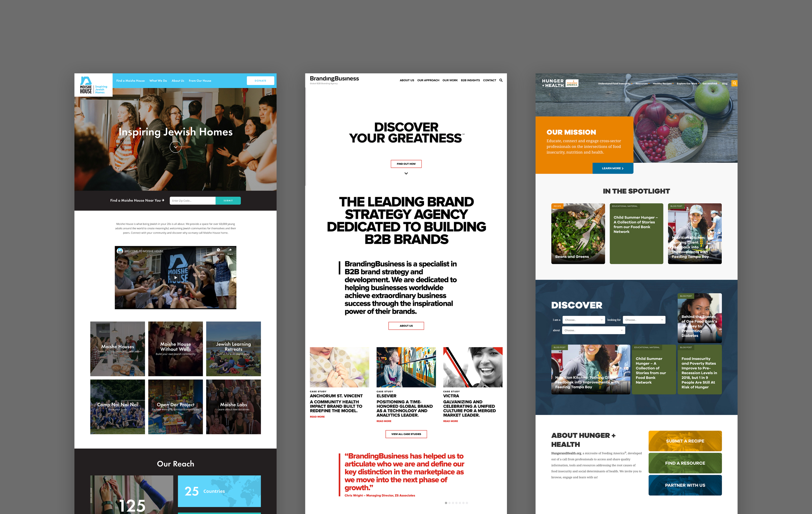Click the FIND OUT MORE button on BrandingBusiness
The width and height of the screenshot is (812, 514).
point(406,164)
